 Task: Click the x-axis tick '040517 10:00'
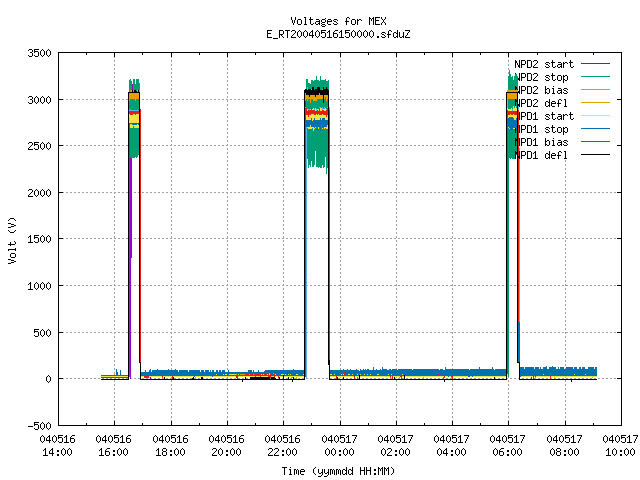pyautogui.click(x=620, y=446)
